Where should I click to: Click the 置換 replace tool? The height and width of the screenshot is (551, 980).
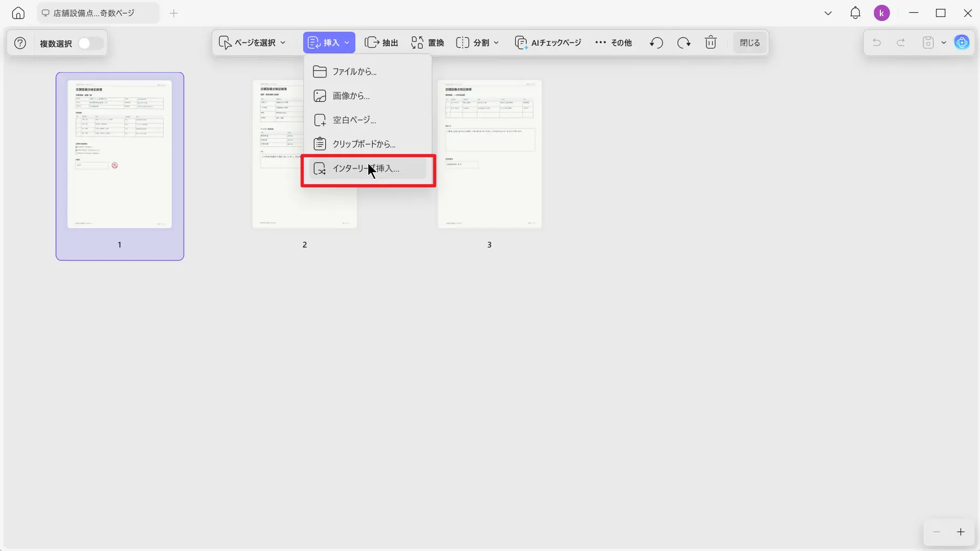[x=428, y=43]
